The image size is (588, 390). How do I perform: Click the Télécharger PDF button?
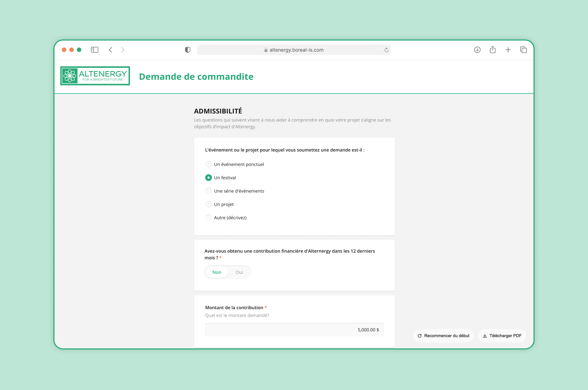click(x=502, y=336)
